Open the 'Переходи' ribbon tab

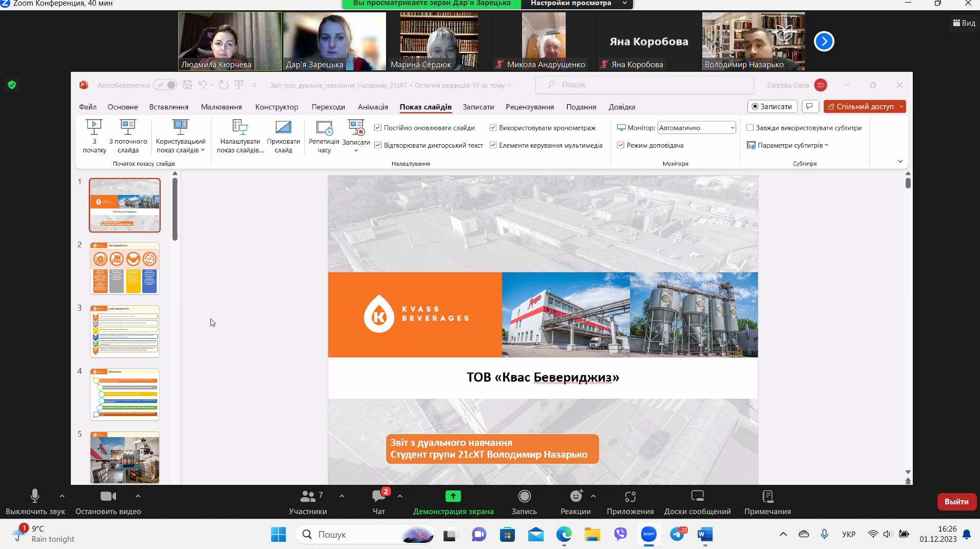328,107
